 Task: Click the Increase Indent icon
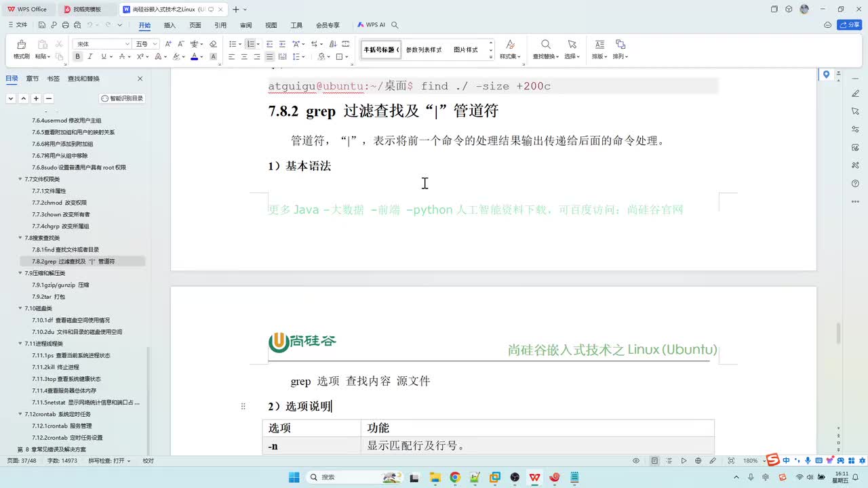tap(282, 44)
